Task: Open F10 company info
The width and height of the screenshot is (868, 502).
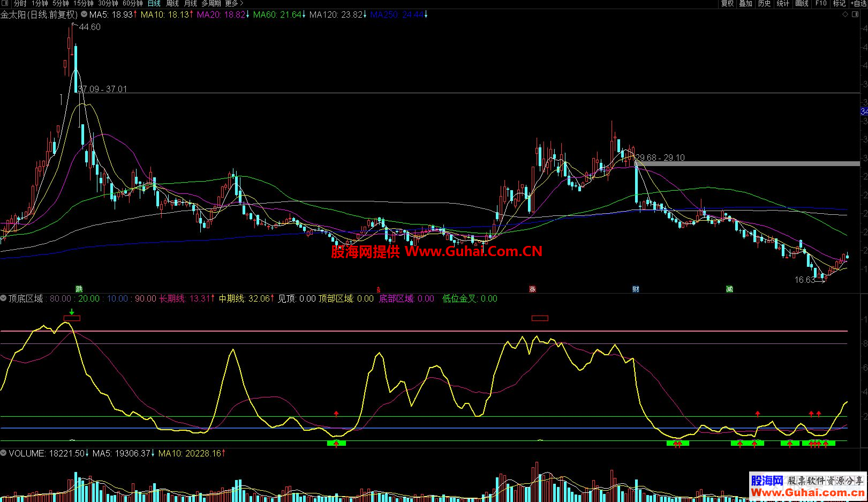Action: tap(821, 3)
